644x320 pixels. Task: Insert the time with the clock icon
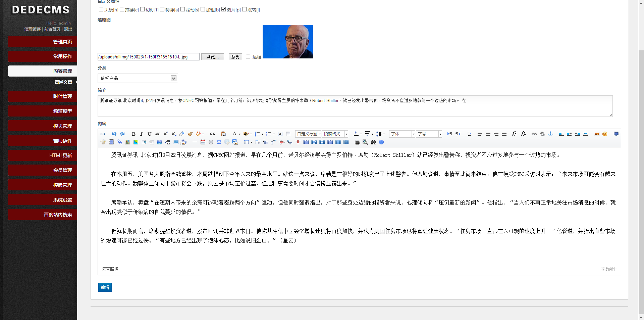pyautogui.click(x=211, y=142)
